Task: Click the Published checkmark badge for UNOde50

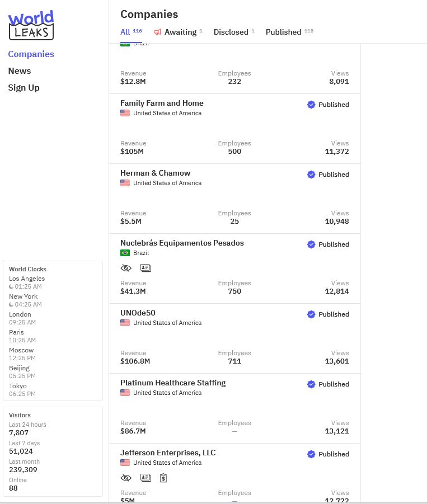Action: (311, 314)
